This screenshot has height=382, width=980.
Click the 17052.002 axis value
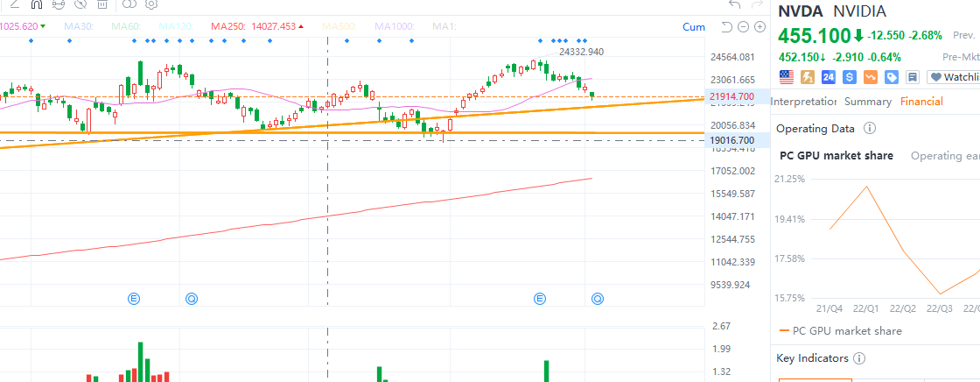(733, 171)
